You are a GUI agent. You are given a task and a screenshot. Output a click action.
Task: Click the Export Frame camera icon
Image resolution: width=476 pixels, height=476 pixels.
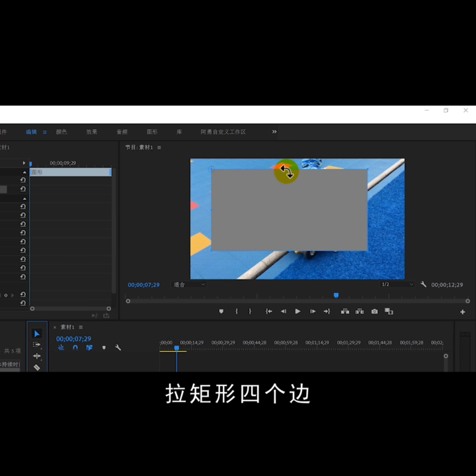coord(375,311)
